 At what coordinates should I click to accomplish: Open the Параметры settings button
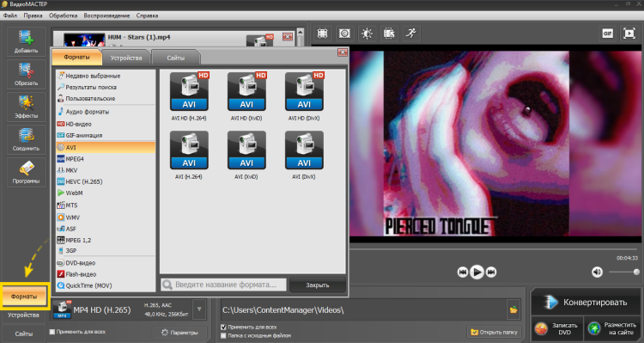[x=179, y=333]
